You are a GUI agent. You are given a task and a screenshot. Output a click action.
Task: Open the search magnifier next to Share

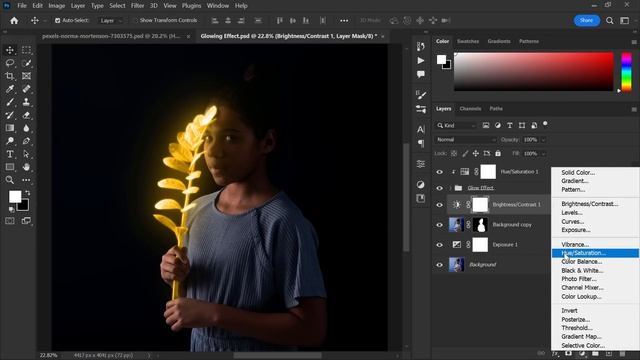(609, 20)
